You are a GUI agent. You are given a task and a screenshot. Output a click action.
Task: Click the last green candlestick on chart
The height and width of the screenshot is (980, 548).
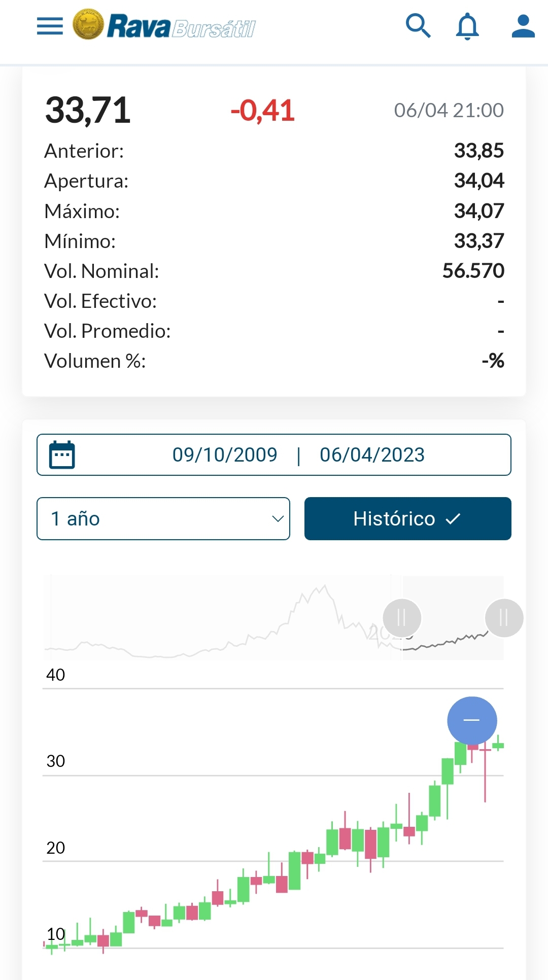(x=498, y=745)
